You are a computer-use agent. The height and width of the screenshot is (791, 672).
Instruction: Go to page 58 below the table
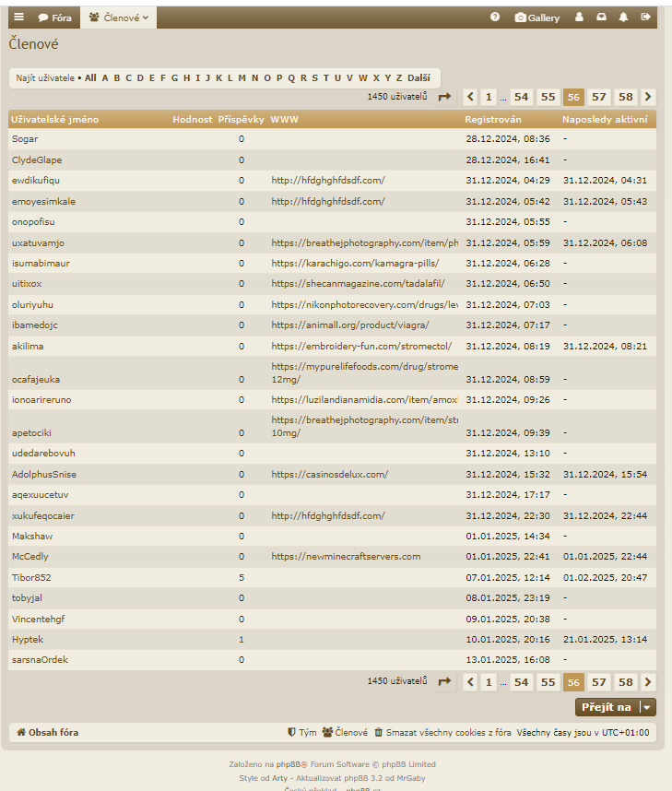(x=626, y=682)
